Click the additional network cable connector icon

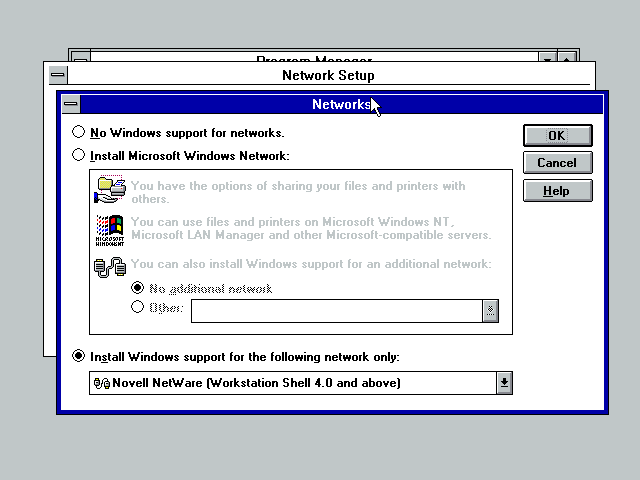point(110,267)
